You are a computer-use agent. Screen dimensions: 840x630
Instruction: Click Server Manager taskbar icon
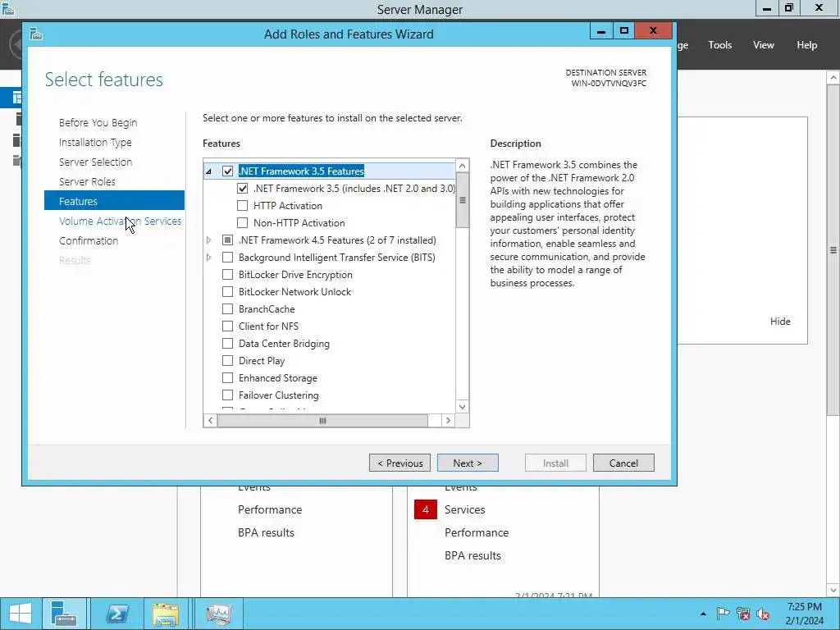[64, 614]
